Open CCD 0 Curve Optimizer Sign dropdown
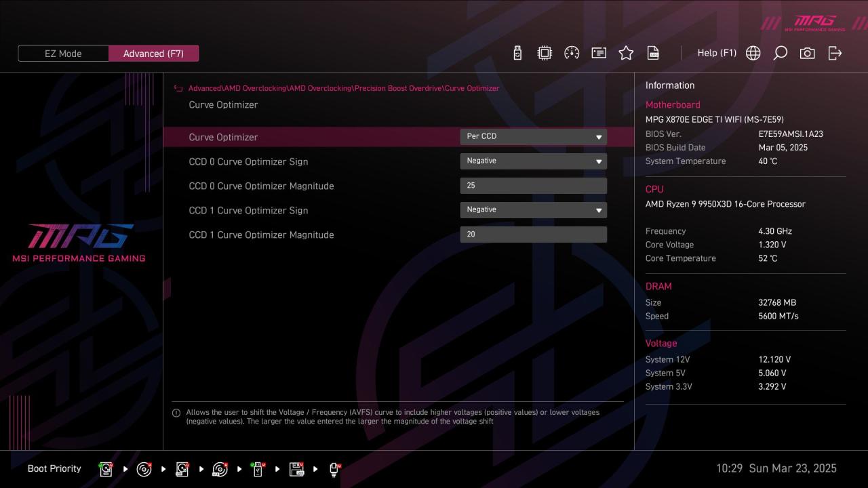 point(533,161)
